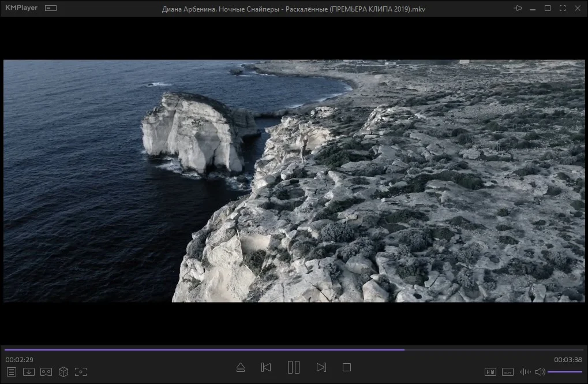Viewport: 588px width, 384px height.
Task: Seek on the purple playback progress bar
Action: [x=294, y=350]
